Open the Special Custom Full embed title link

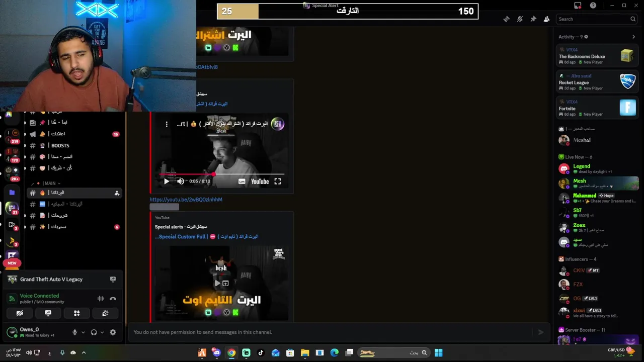206,236
